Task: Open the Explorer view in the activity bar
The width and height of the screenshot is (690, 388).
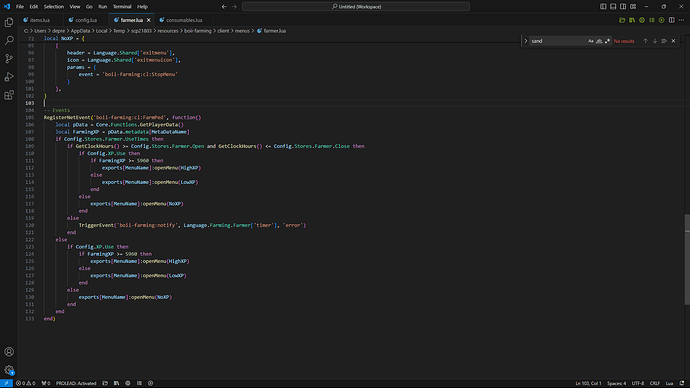Action: [x=9, y=22]
